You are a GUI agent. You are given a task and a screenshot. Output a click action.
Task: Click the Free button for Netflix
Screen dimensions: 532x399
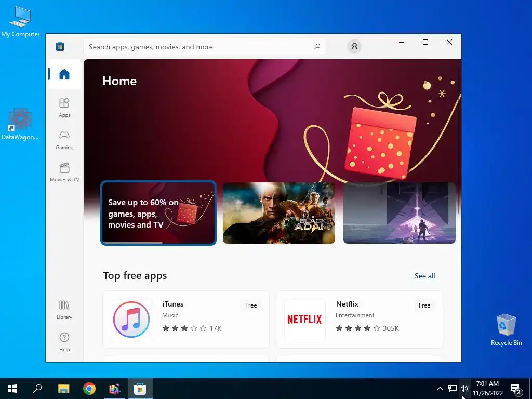[424, 305]
